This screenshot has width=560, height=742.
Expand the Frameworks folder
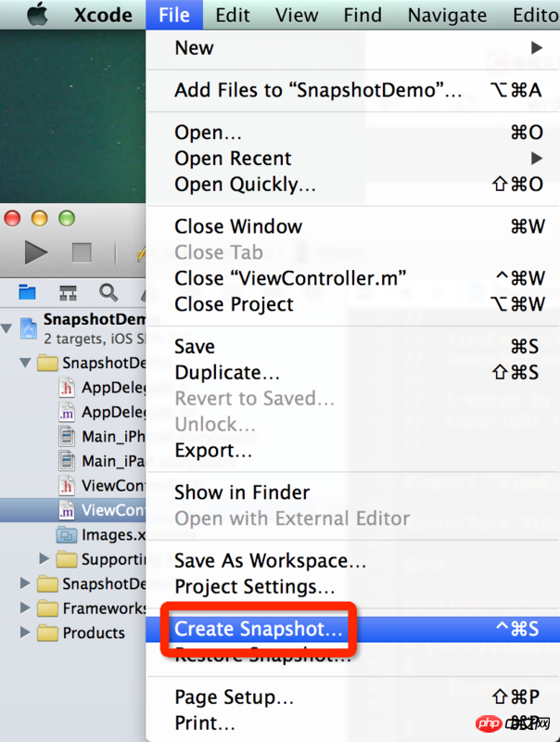26,608
